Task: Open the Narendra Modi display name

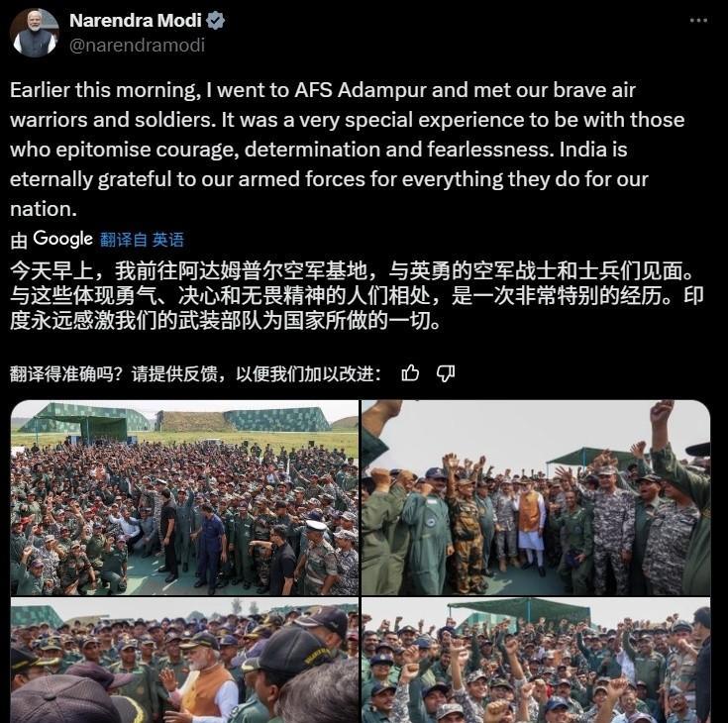Action: click(136, 21)
